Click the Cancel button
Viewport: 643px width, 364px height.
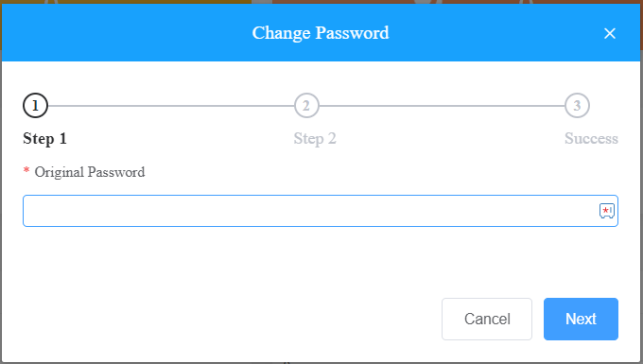(487, 319)
